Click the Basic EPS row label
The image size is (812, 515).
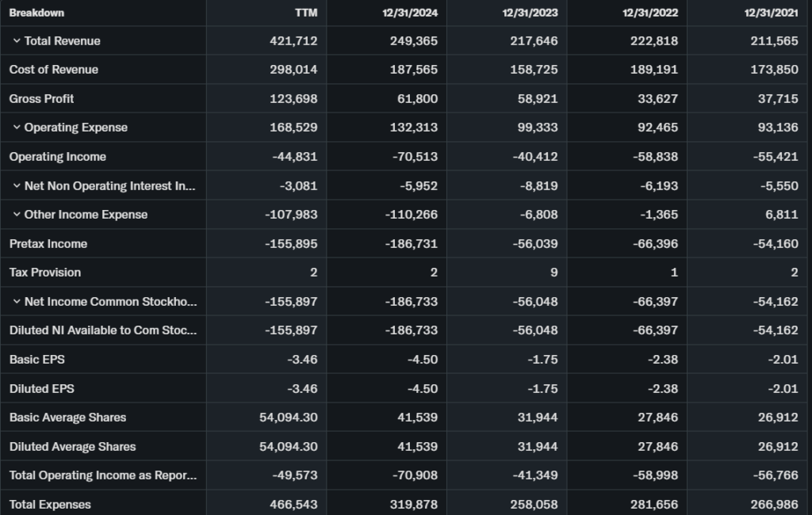[x=37, y=360]
